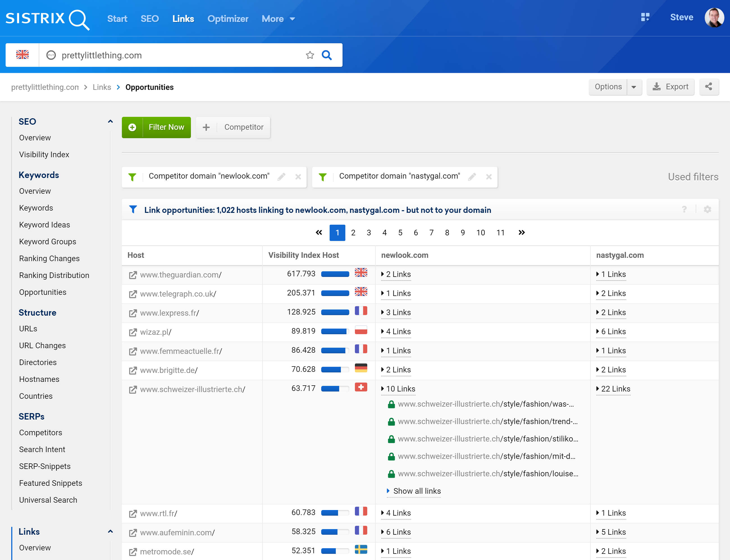Open the apps grid icon

point(645,17)
